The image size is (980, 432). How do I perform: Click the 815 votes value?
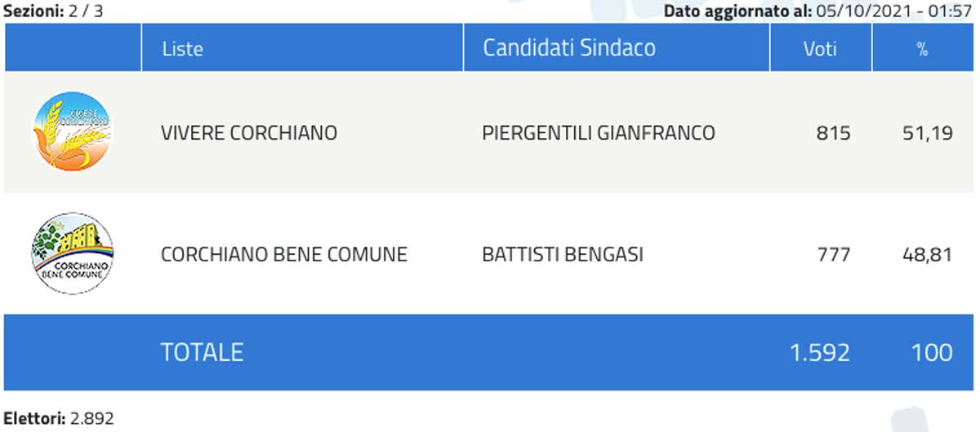[833, 133]
